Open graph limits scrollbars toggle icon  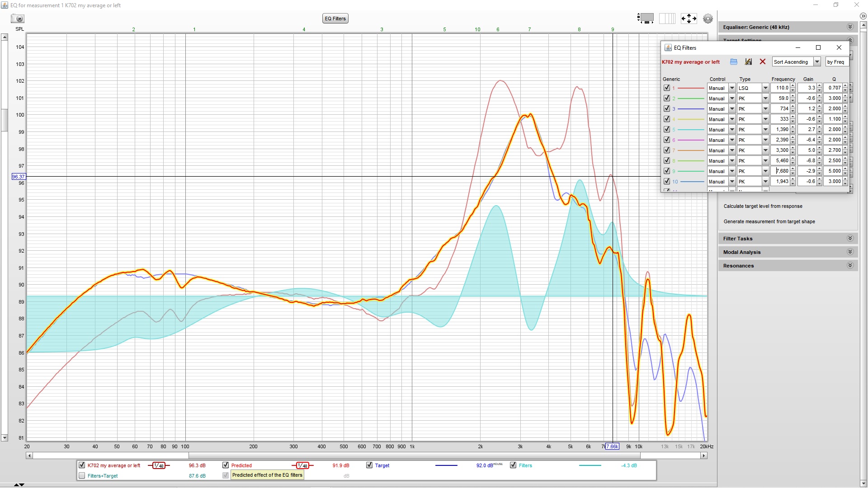coord(645,19)
